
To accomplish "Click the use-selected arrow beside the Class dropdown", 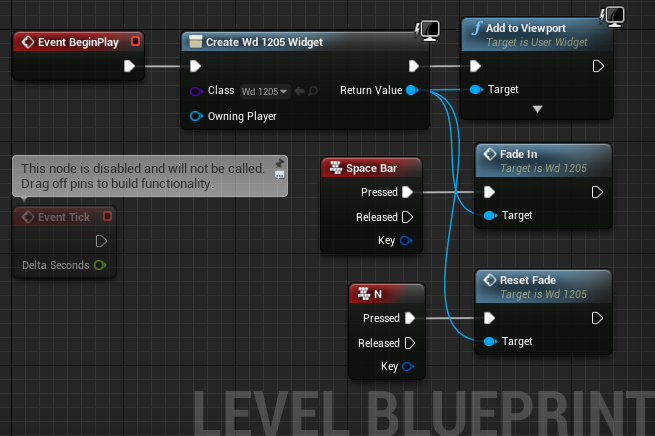I will coord(299,91).
